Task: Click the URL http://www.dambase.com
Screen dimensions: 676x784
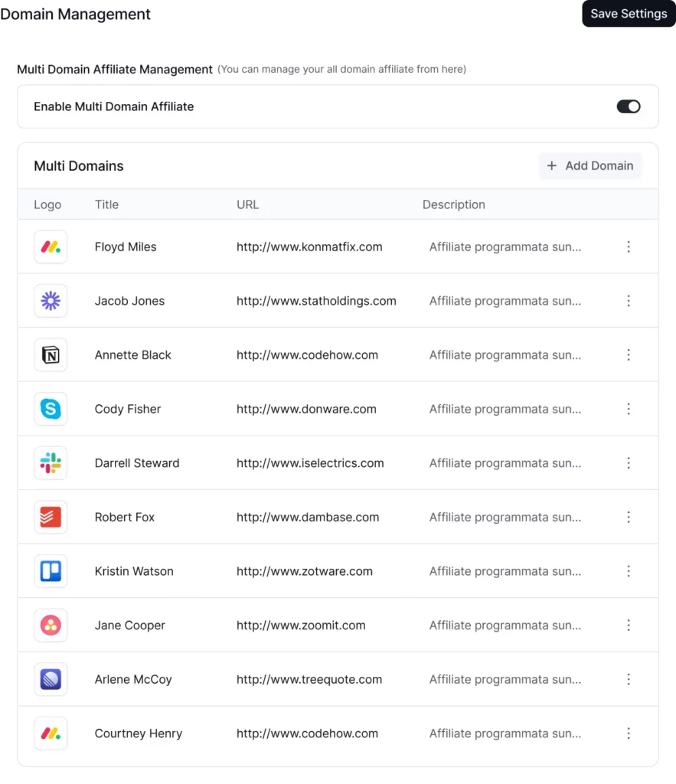Action: coord(308,517)
